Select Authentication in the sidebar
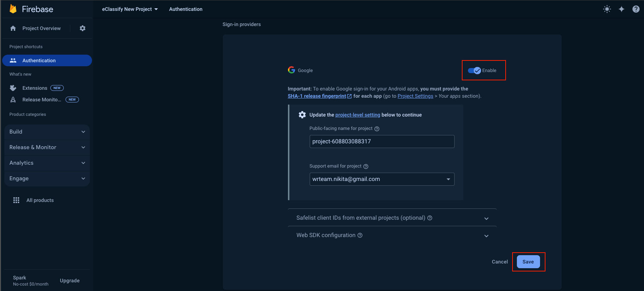This screenshot has height=291, width=644. point(47,60)
